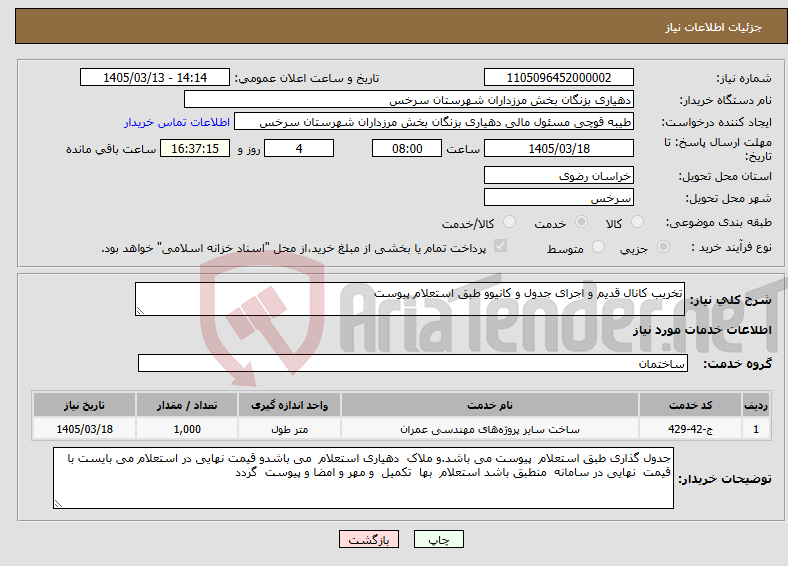Select the کالا radio button
This screenshot has width=788, height=566.
[x=637, y=222]
